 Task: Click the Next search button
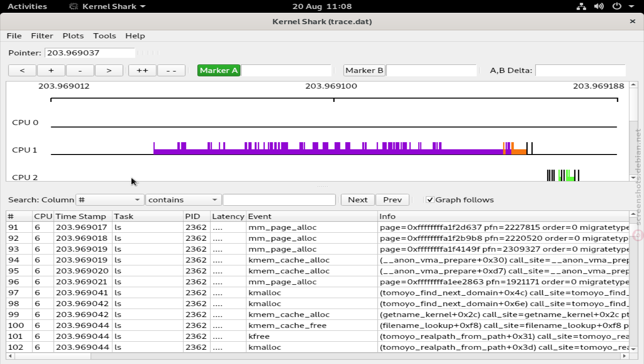pos(358,200)
